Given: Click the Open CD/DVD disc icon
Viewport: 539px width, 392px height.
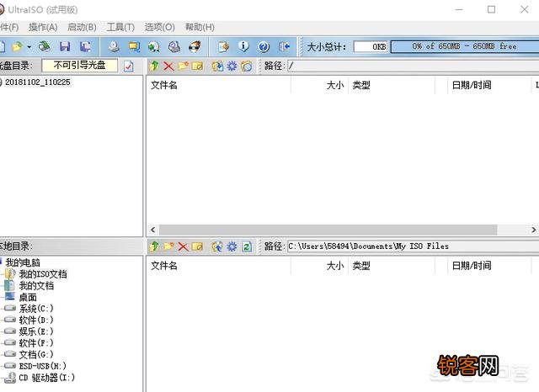Looking at the screenshot, I should pos(44,46).
